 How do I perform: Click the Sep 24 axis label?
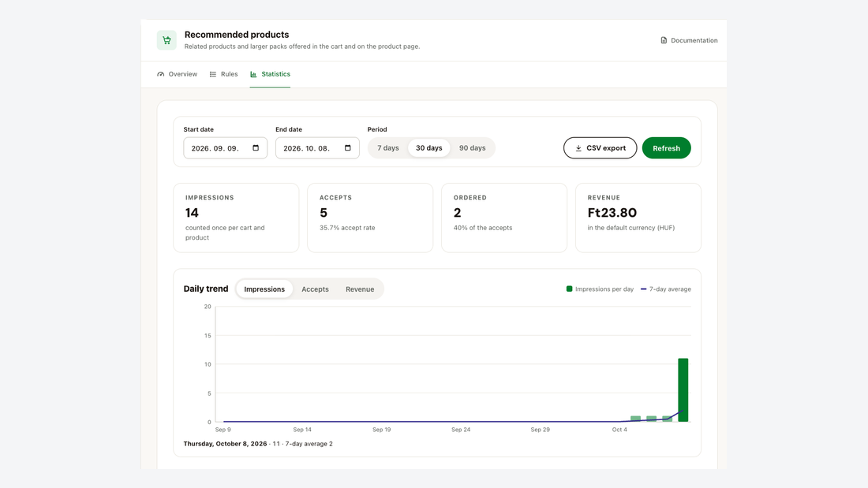pos(461,430)
